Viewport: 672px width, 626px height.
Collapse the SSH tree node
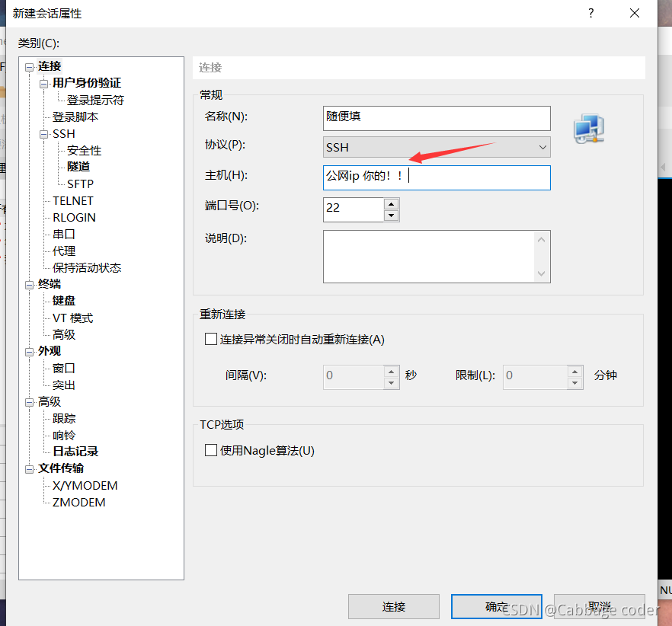[x=43, y=135]
